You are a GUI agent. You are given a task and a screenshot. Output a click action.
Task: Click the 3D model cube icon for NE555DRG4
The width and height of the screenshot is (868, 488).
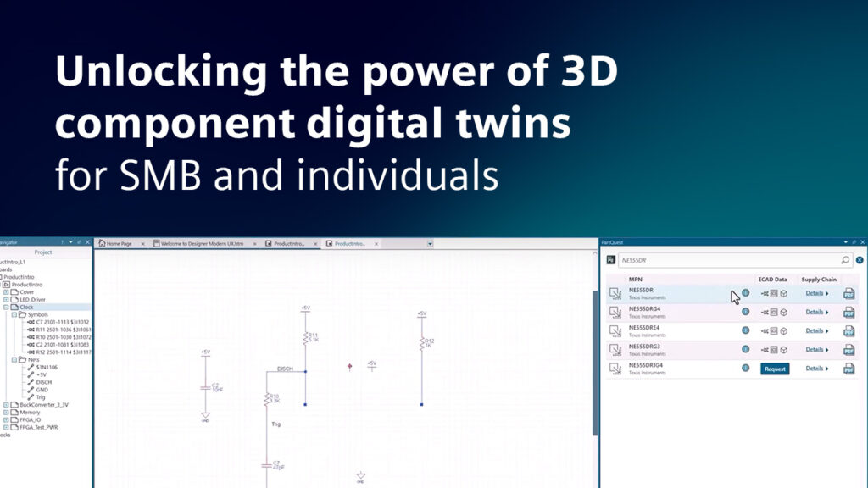(783, 312)
